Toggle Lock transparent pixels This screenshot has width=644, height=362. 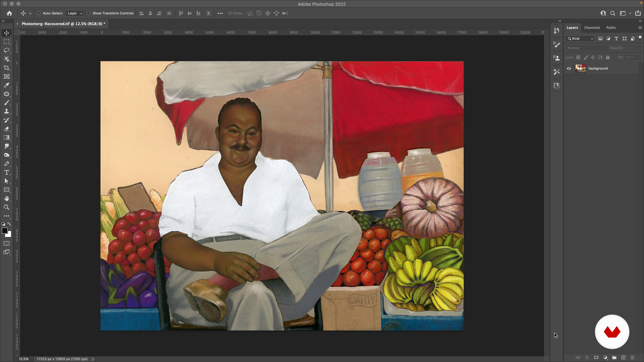click(x=578, y=57)
